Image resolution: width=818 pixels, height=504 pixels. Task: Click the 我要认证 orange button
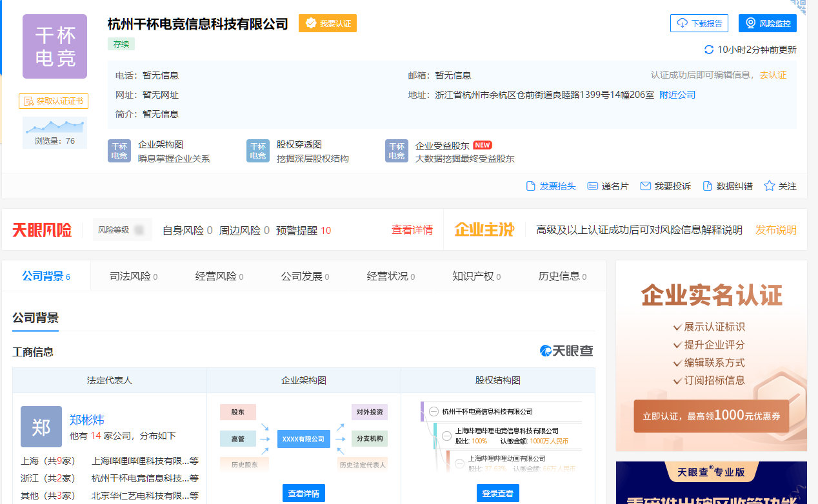[x=328, y=23]
